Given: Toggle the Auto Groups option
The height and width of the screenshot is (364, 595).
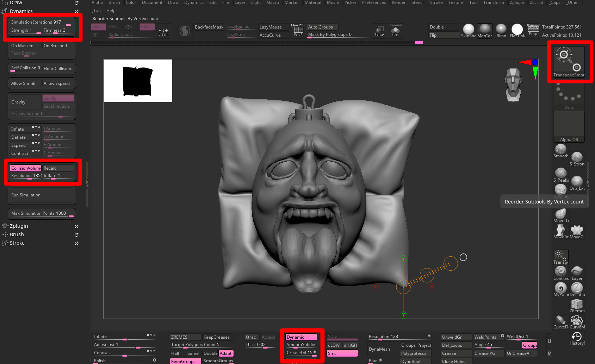Looking at the screenshot, I should click(323, 27).
